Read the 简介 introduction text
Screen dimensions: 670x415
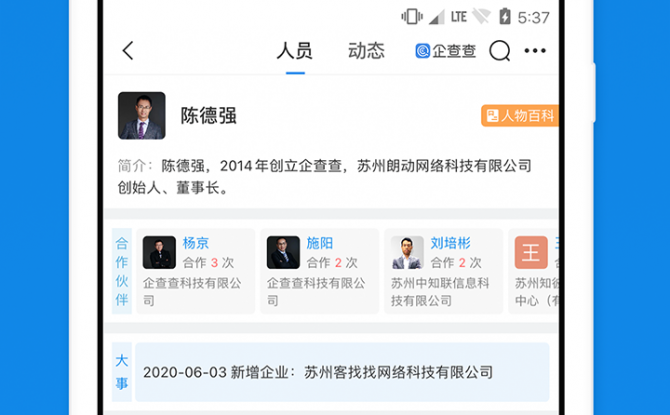click(x=325, y=177)
